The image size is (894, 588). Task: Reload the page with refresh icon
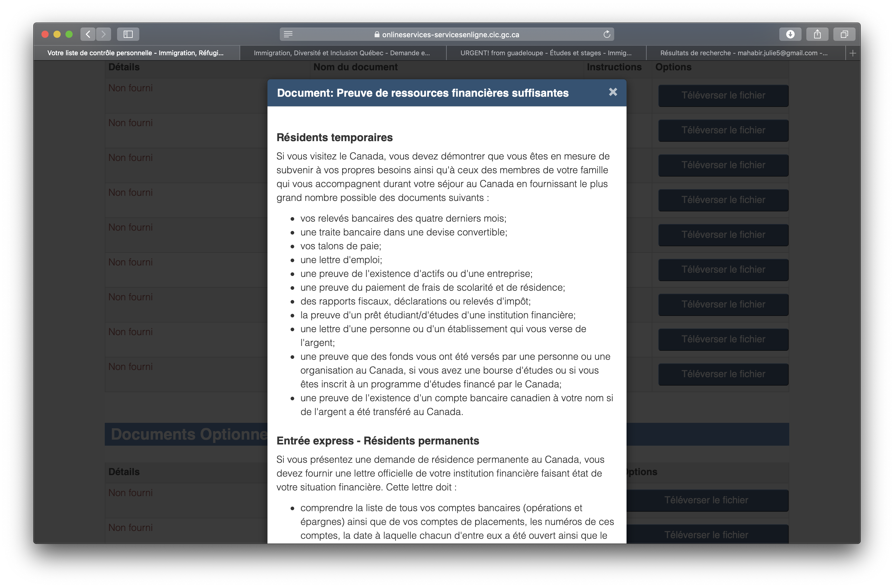pos(607,34)
